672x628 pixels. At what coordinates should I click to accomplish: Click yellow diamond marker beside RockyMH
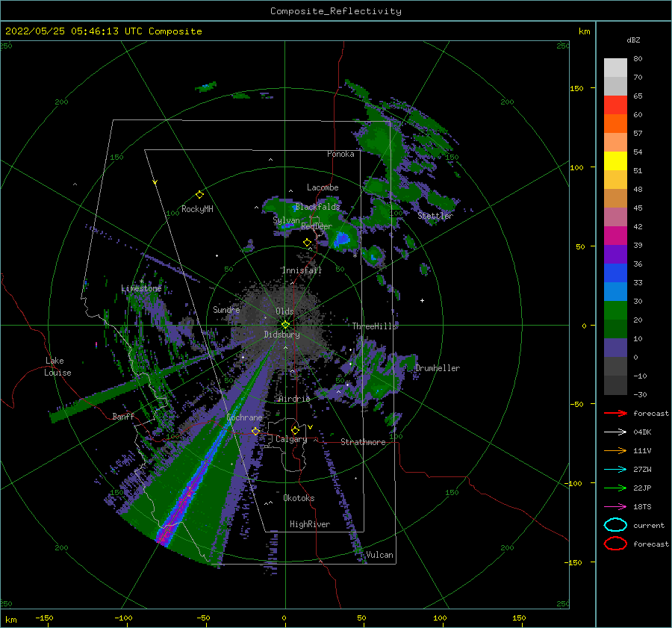pos(199,195)
